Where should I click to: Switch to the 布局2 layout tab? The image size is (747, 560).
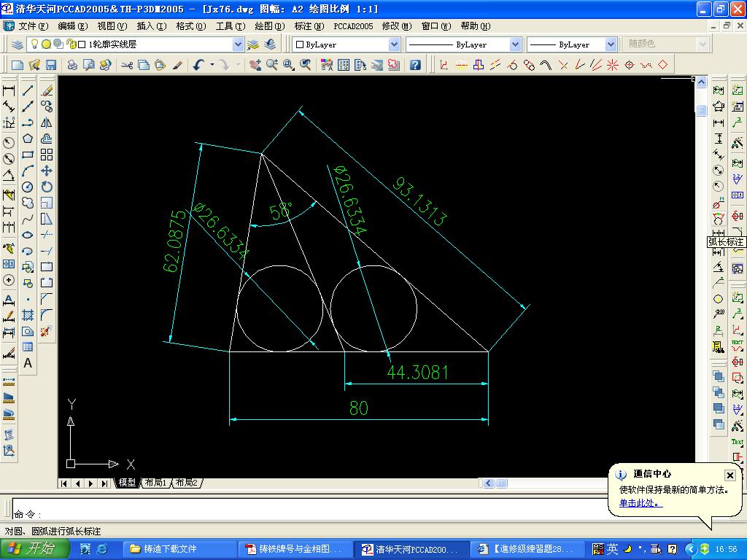[186, 483]
